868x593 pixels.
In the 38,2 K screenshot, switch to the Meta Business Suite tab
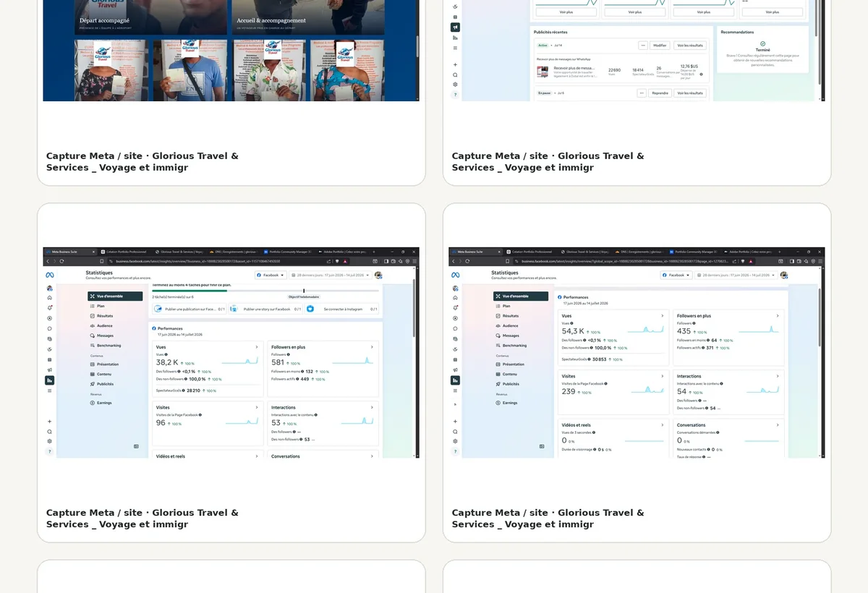pos(70,252)
